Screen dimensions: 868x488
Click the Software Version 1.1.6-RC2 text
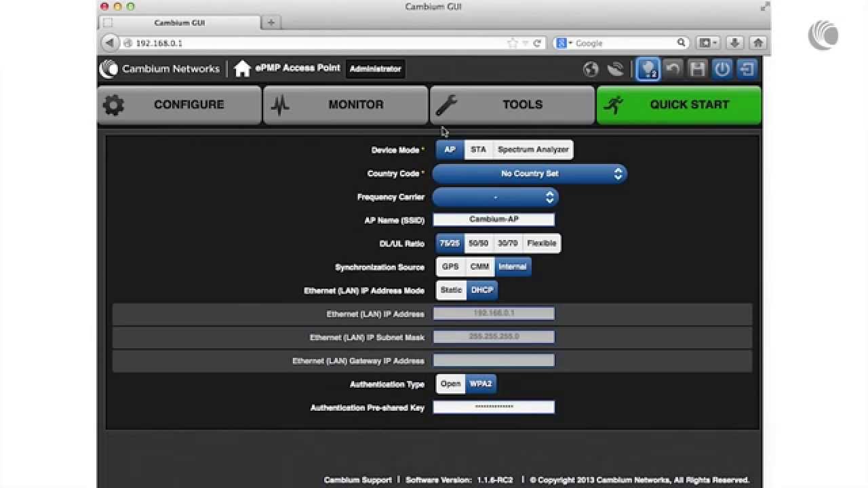click(460, 480)
